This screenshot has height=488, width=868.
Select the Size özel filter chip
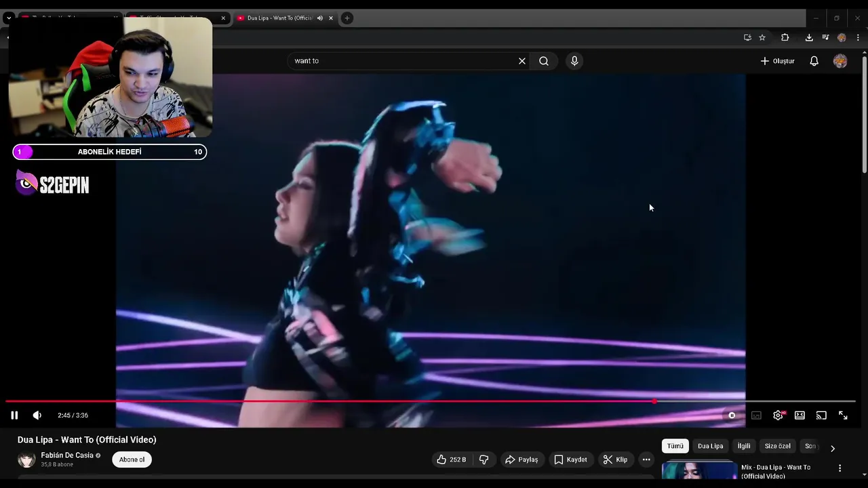point(778,446)
